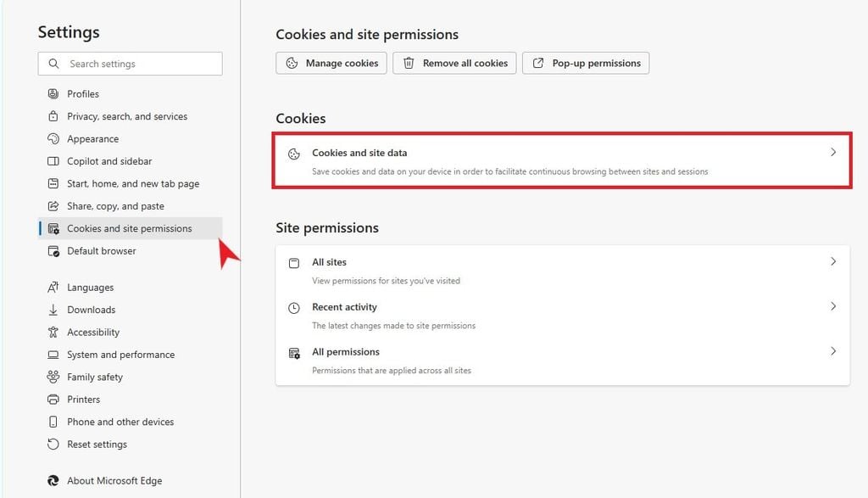Click the Remove all cookies button
Viewport: 868px width, 498px height.
454,63
